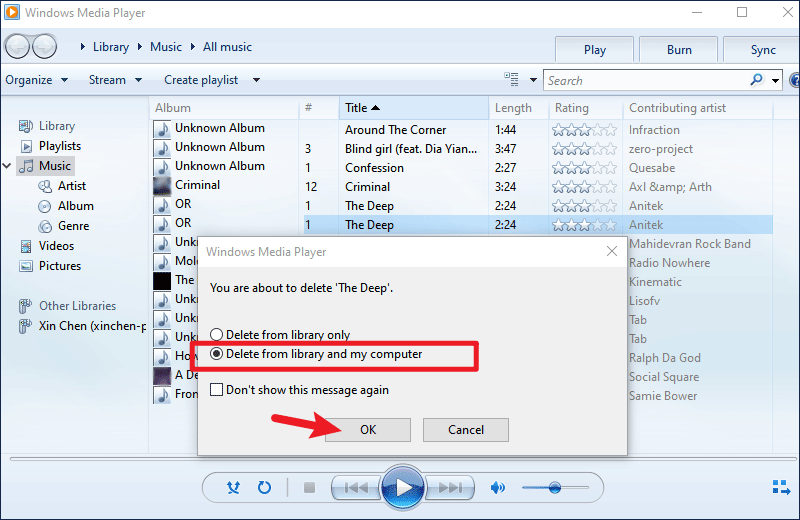
Task: Select the song Around The Corner
Action: pyautogui.click(x=395, y=130)
